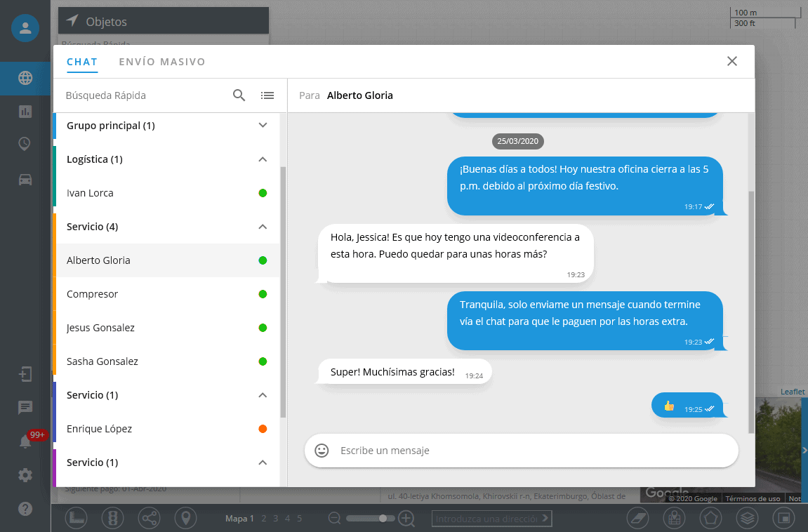Open notifications bell with 99+ badge
Screen dimensions: 808x532
point(25,441)
